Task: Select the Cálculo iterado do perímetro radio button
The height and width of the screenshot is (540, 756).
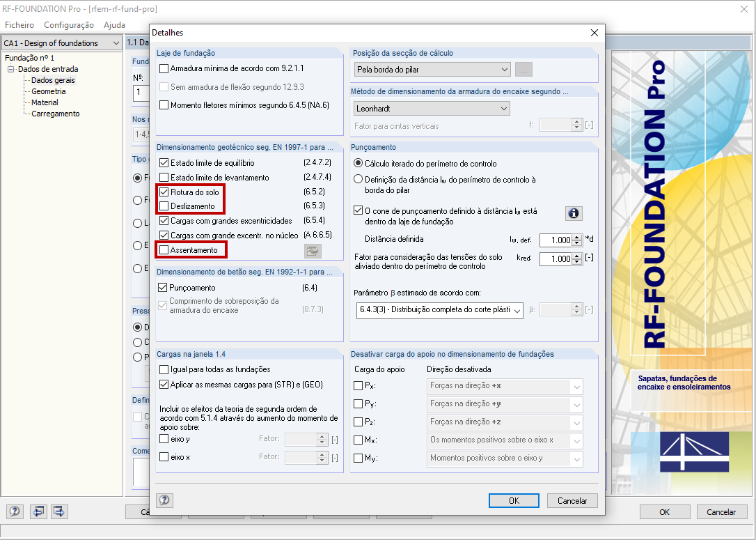Action: (x=357, y=164)
